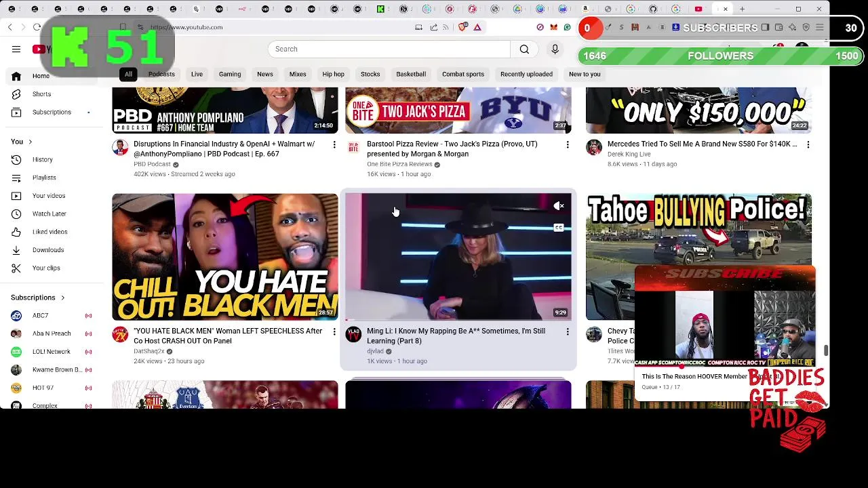Viewport: 868px width, 488px height.
Task: Click the Brave Rewards triangle icon
Action: coord(477,27)
